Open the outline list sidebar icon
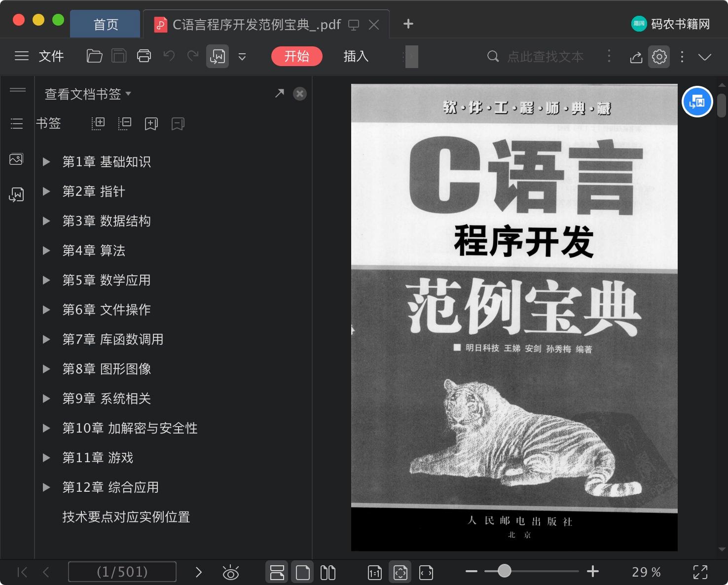The image size is (728, 585). (17, 123)
